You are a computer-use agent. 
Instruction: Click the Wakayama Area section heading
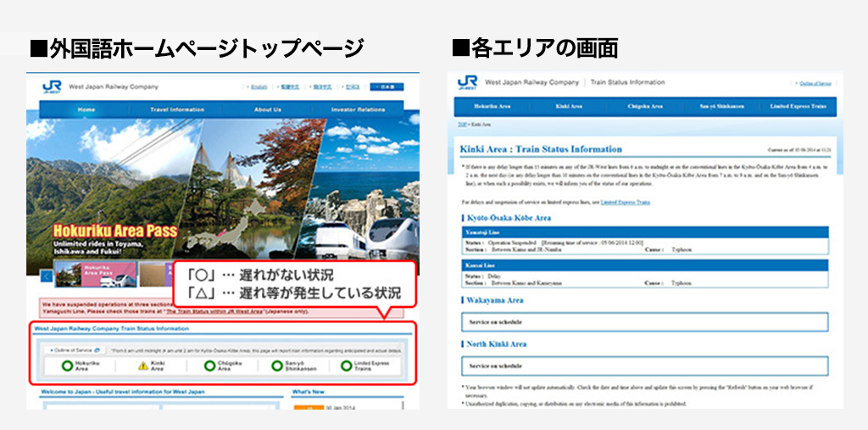495,300
